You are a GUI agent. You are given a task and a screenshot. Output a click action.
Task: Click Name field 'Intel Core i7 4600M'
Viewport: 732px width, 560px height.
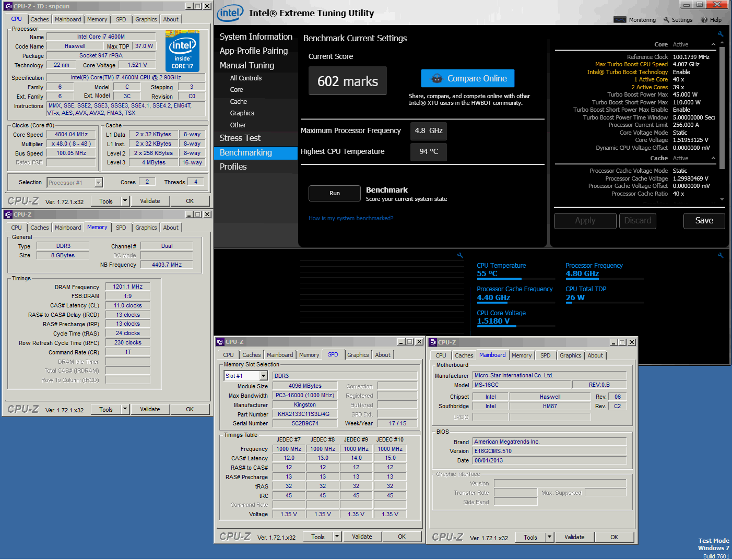[101, 37]
